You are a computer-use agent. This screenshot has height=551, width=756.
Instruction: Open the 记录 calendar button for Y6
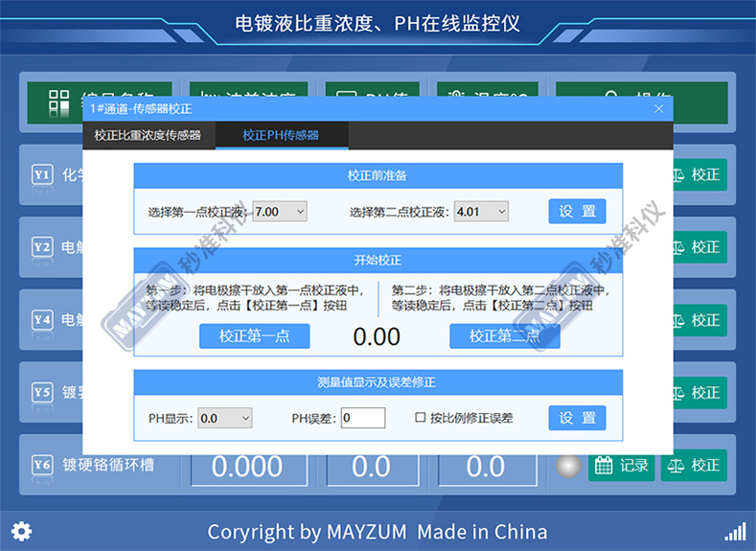coord(620,466)
